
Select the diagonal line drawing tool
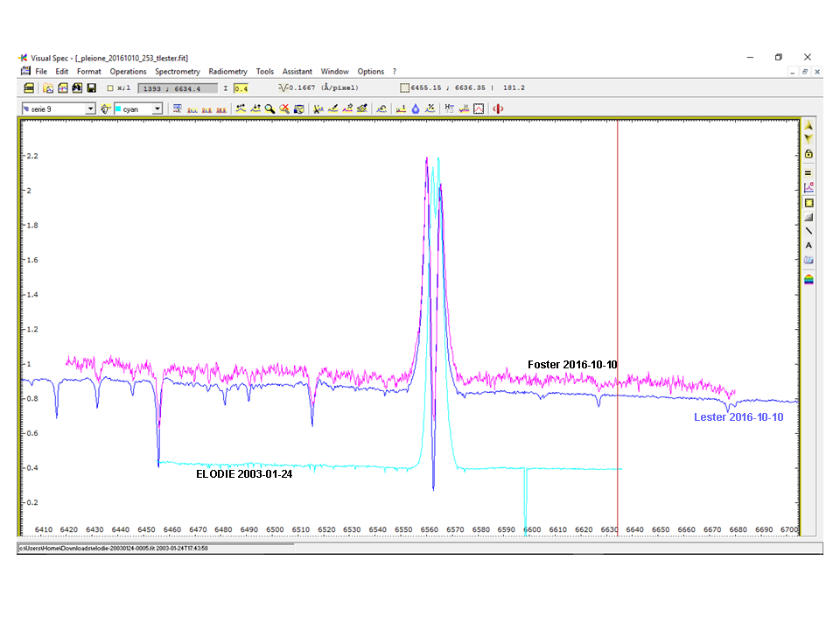click(808, 231)
